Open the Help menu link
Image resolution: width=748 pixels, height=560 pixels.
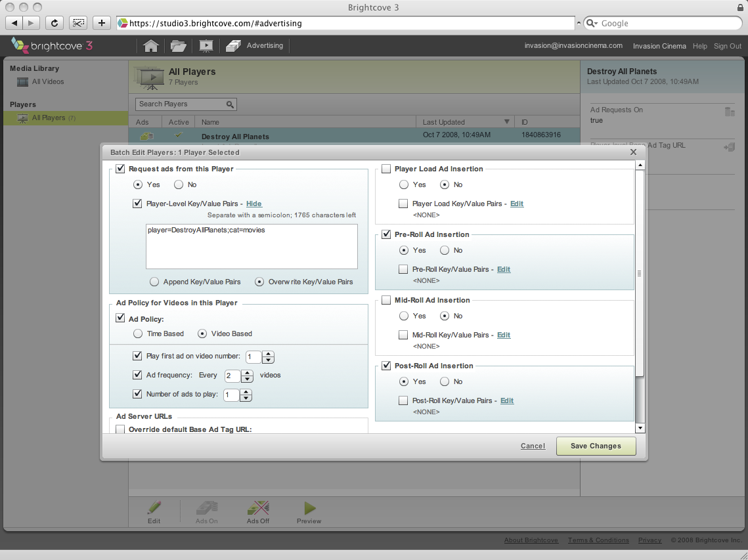pos(700,46)
